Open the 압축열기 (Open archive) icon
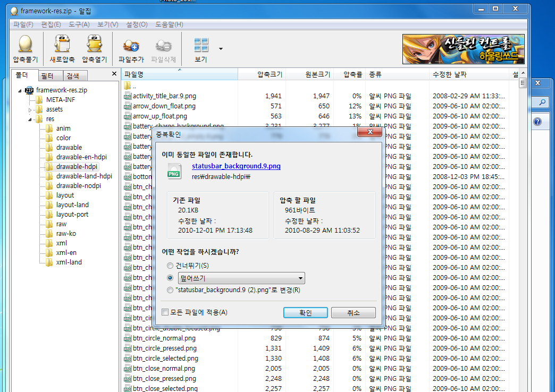 point(95,45)
